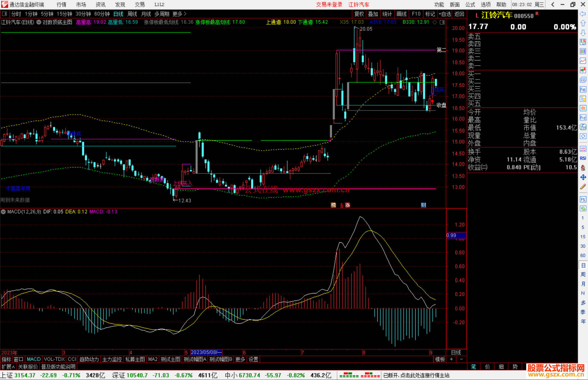Click the F10 icon in right sidebar
Viewport: 588px width, 380px height.
[583, 90]
